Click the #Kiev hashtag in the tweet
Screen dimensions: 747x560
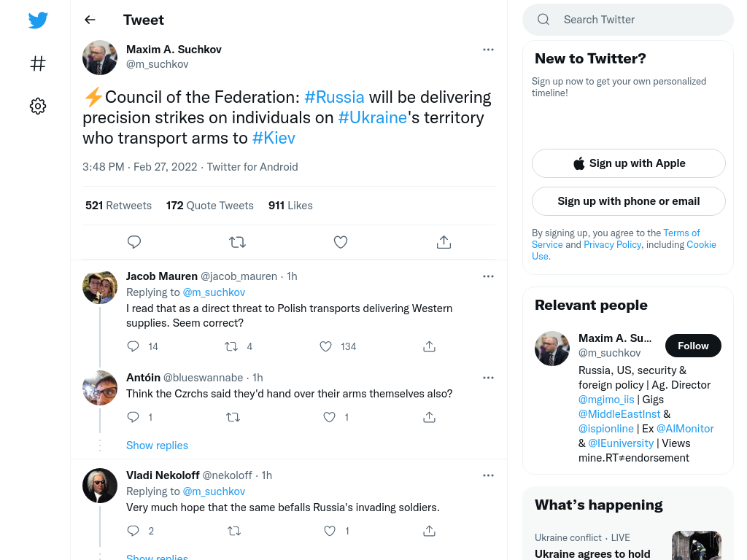coord(274,138)
